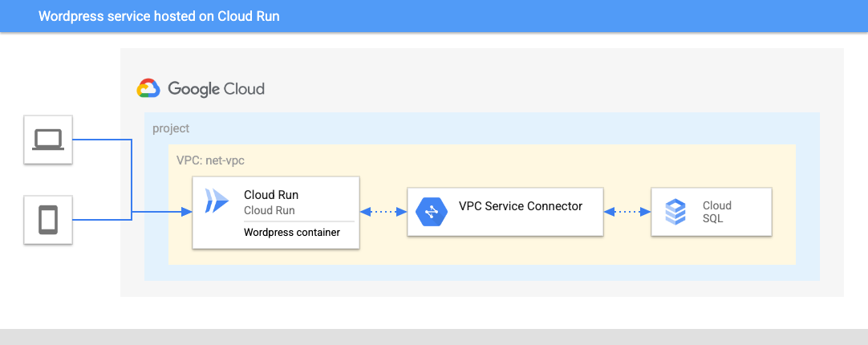The width and height of the screenshot is (868, 345).
Task: Click the Google Cloud logo
Action: [x=148, y=88]
